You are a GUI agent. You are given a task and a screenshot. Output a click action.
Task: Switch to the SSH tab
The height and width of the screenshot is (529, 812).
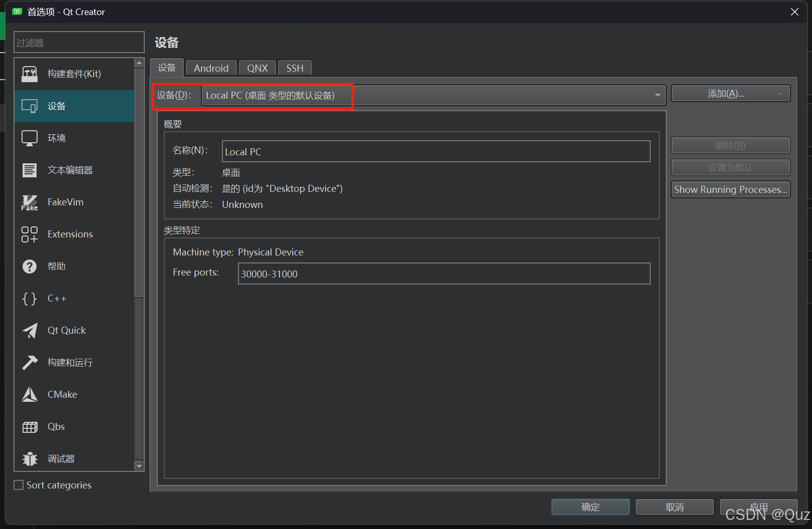tap(295, 68)
